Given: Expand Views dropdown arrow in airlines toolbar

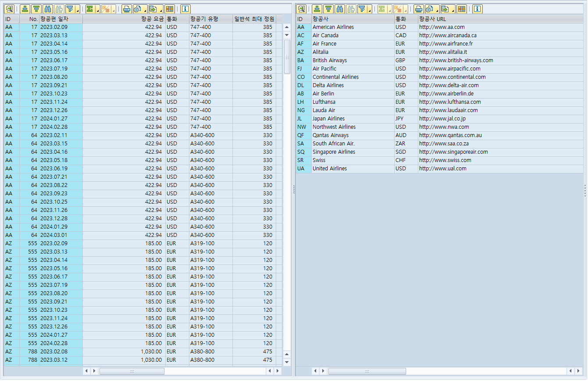Looking at the screenshot, I should pyautogui.click(x=437, y=9).
